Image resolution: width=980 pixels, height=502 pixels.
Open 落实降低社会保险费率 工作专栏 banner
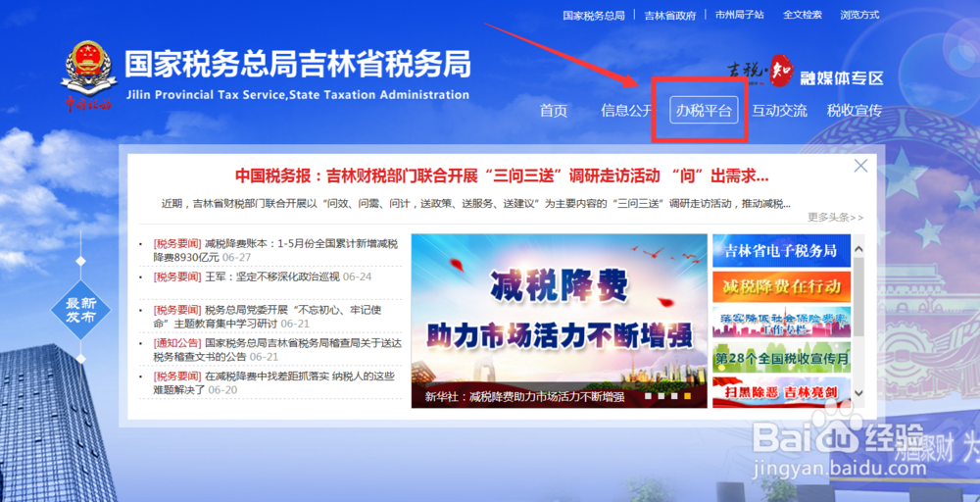click(x=781, y=322)
